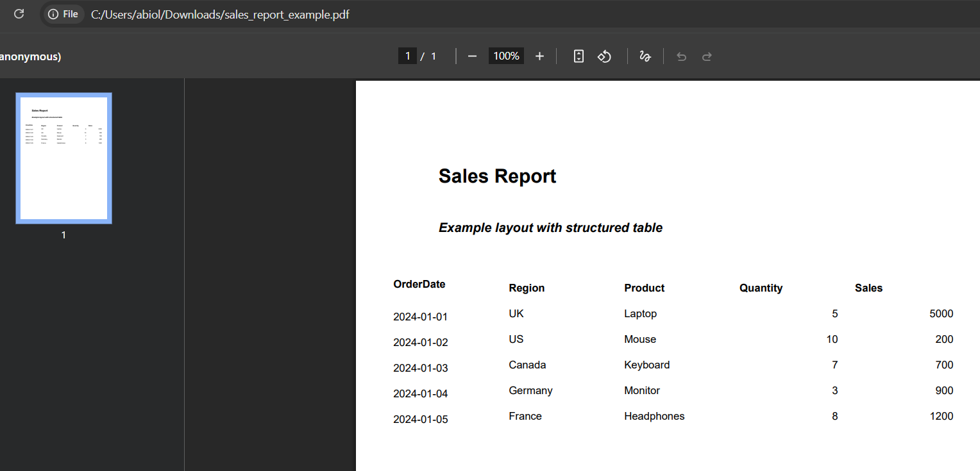
Task: Click the address bar file path
Action: (x=220, y=14)
